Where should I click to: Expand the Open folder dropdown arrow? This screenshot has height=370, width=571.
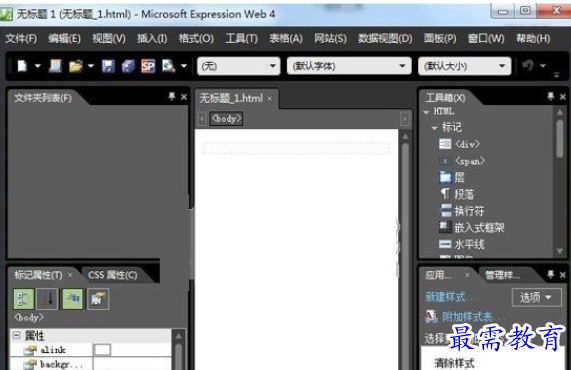(91, 66)
